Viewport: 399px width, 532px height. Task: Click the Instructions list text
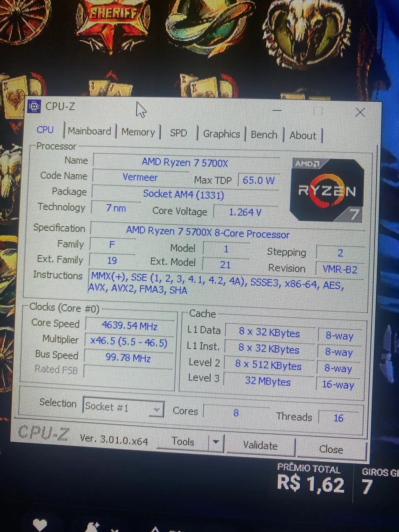(216, 283)
